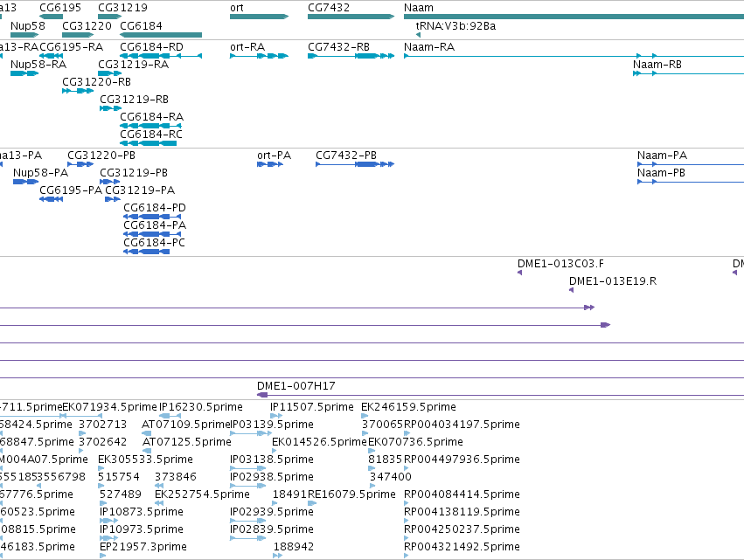This screenshot has height=560, width=744.
Task: Select the Nup58 gene label
Action: pos(27,25)
